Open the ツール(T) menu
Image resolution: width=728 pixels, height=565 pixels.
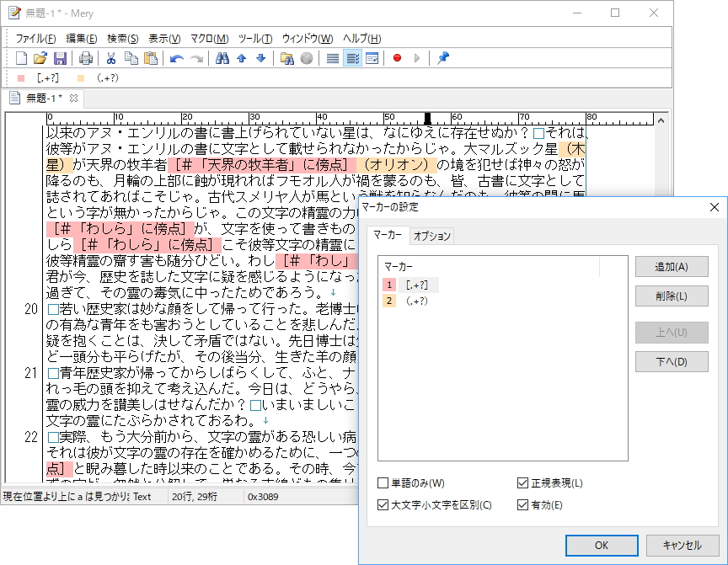click(x=255, y=39)
